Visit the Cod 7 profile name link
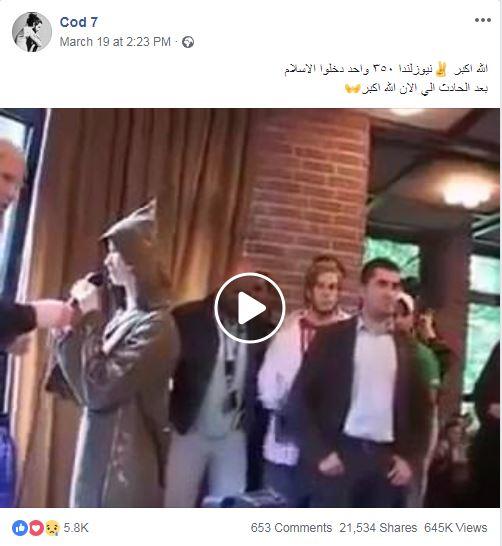The height and width of the screenshot is (546, 502). [79, 22]
